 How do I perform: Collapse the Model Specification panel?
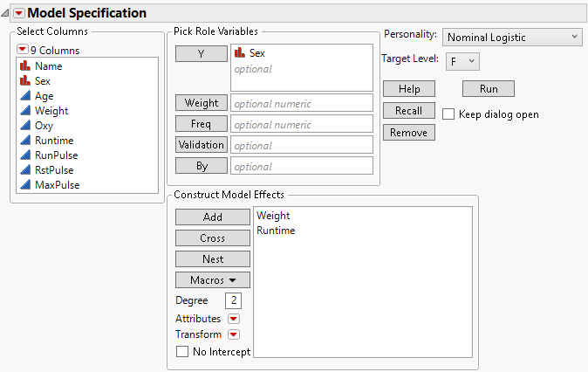point(17,13)
